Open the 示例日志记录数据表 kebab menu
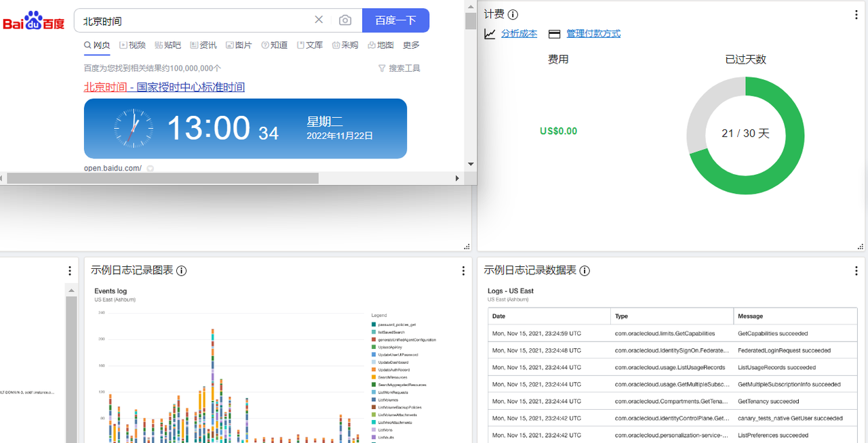 pyautogui.click(x=856, y=270)
